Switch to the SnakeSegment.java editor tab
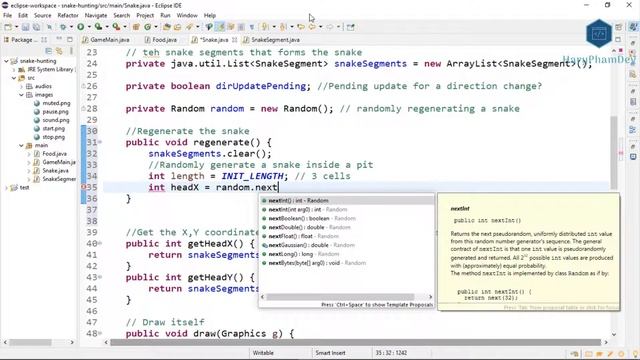The width and height of the screenshot is (640, 360). [271, 40]
